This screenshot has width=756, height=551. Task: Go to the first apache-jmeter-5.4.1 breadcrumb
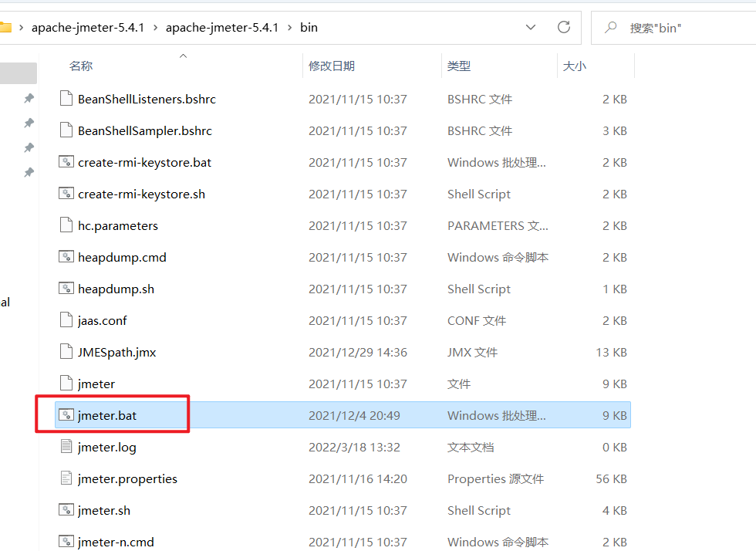[88, 28]
